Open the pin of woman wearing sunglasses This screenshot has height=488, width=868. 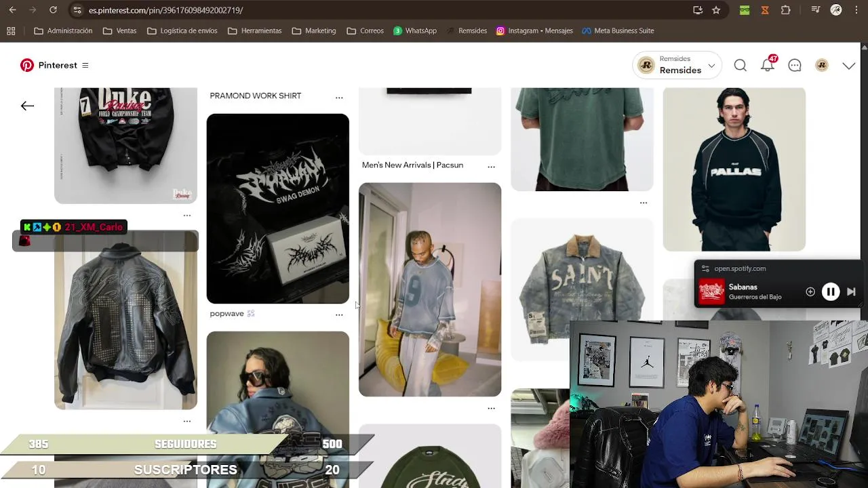coord(278,409)
